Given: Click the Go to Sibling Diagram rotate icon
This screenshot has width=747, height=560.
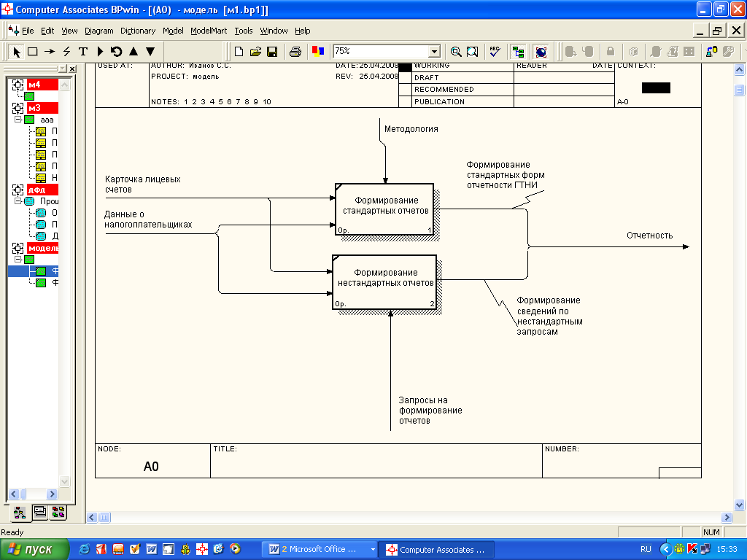Looking at the screenshot, I should (x=117, y=52).
